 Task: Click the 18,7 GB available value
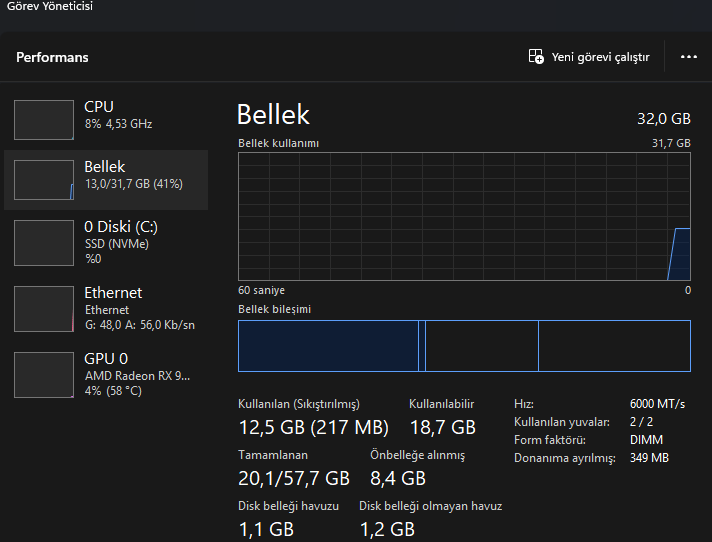[x=443, y=428]
